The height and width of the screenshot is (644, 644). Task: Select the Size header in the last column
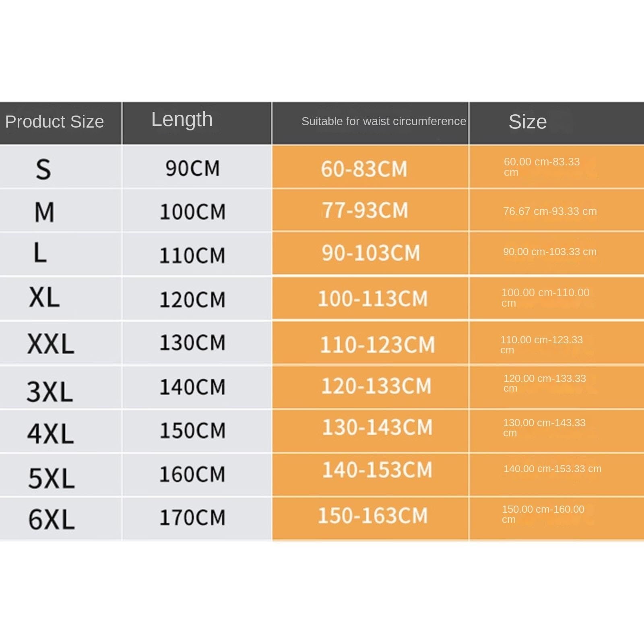(528, 122)
